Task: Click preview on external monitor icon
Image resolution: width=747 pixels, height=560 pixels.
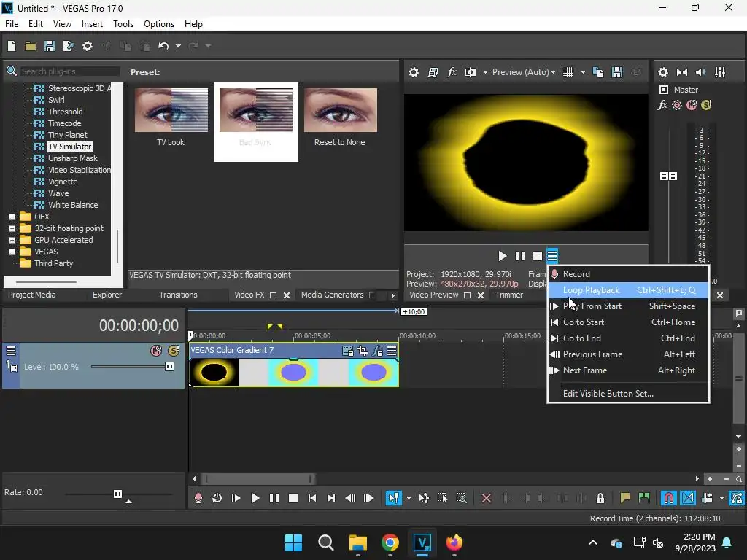Action: tap(433, 72)
